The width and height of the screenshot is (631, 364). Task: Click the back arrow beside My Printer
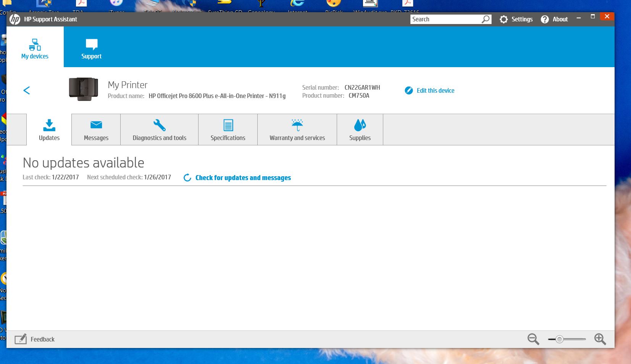click(x=27, y=90)
